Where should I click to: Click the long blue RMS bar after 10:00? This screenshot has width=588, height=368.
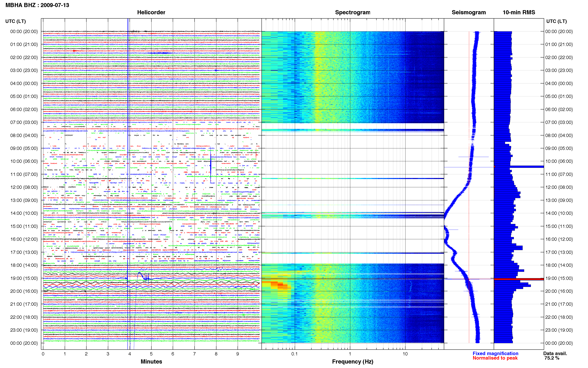coord(519,167)
